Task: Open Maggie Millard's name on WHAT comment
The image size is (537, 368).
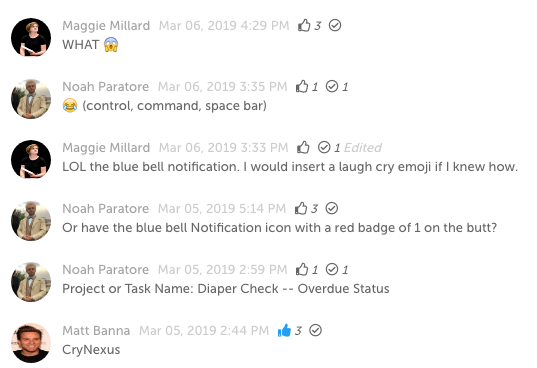Action: (x=106, y=25)
